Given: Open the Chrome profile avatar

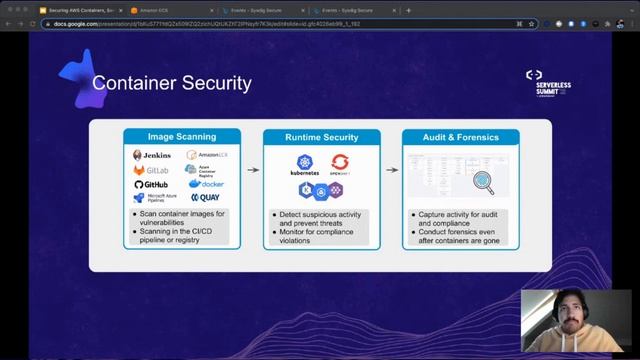Looking at the screenshot, I should point(620,24).
